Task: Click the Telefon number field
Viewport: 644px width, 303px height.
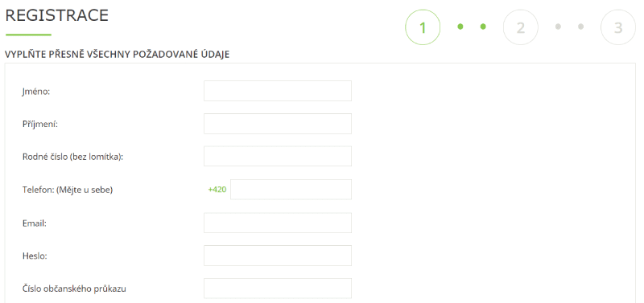Action: [291, 190]
